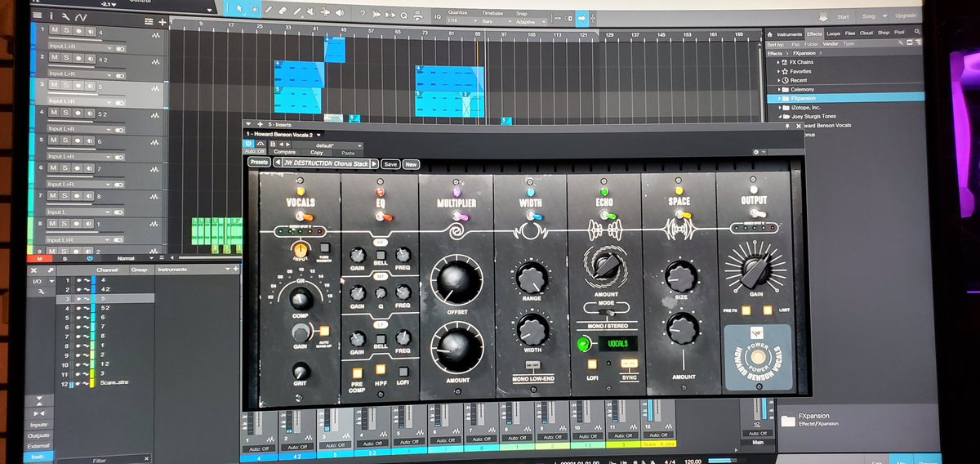Click the Compare button

coord(285,152)
